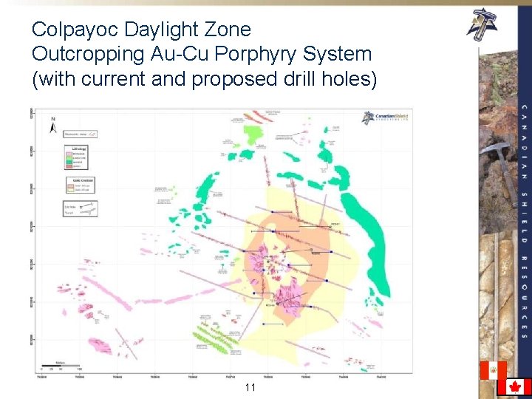
Task: Click the Canada flag
Action: point(514,388)
